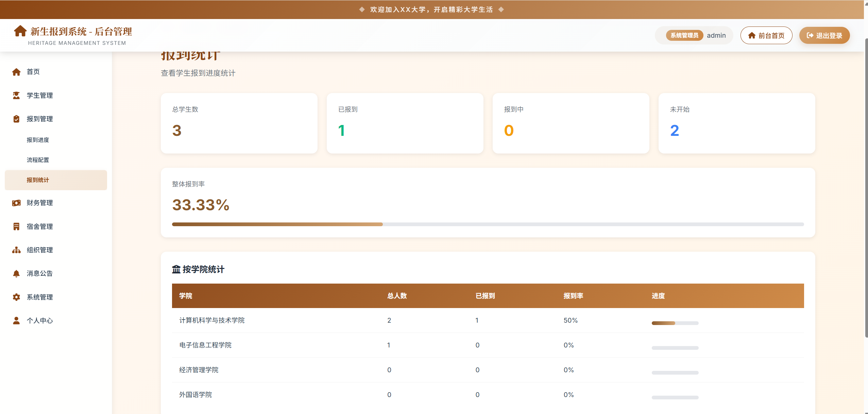Expand the 系统管理 menu

pyautogui.click(x=40, y=297)
